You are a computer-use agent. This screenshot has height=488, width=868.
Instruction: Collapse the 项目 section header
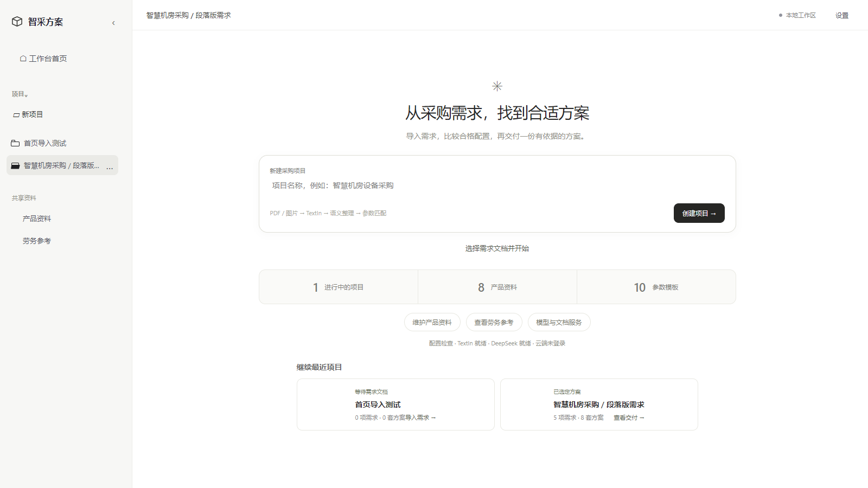(x=20, y=94)
